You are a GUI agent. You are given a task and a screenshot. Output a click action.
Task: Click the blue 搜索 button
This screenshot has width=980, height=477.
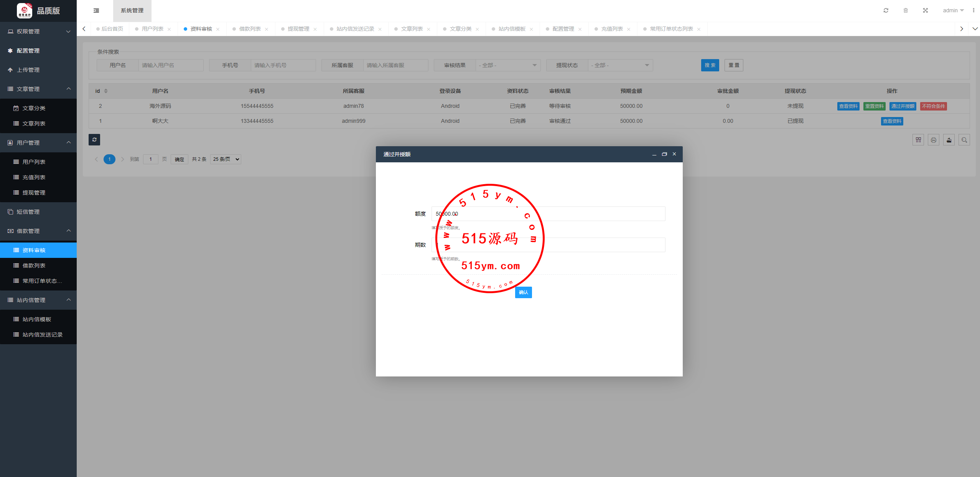(x=710, y=65)
